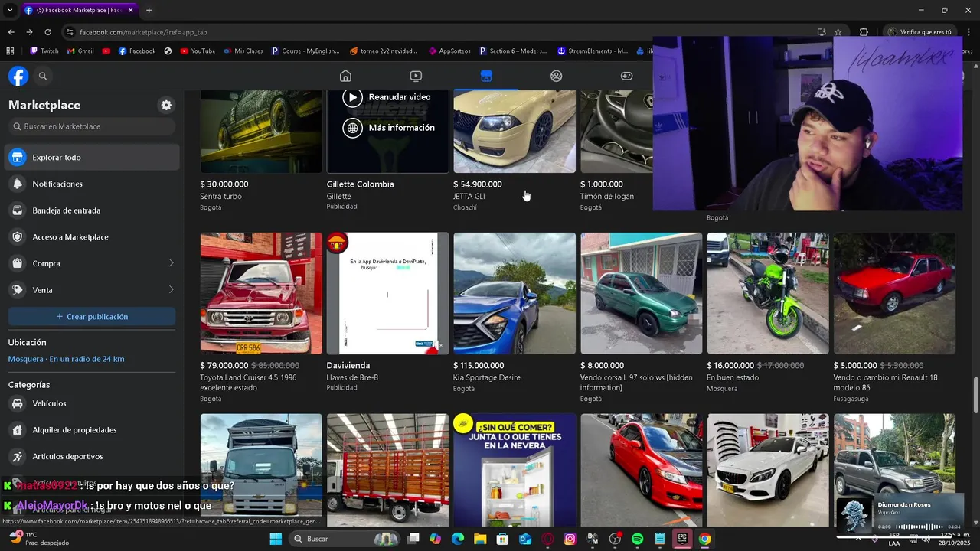The height and width of the screenshot is (551, 980).
Task: Open Kia Sportage Desire listing image
Action: (514, 293)
